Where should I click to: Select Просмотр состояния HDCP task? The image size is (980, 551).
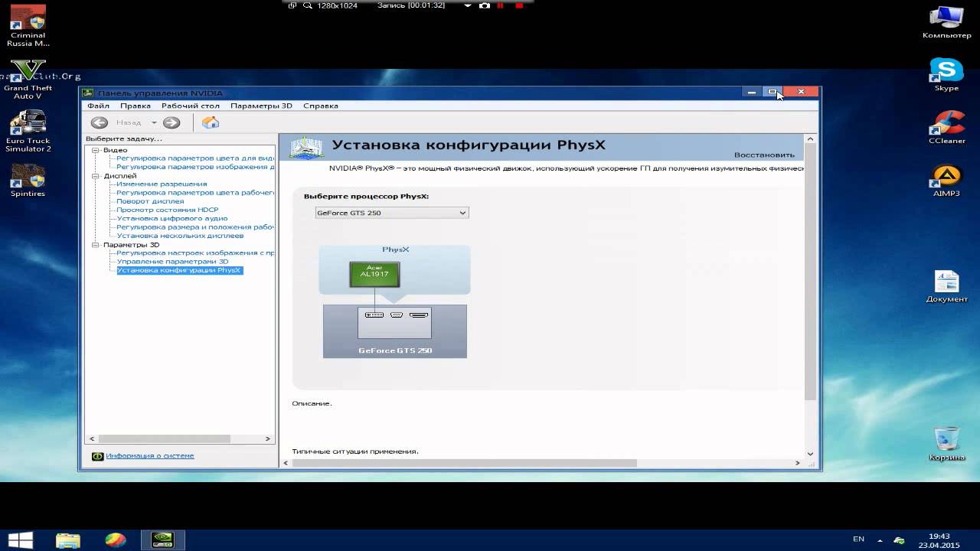(168, 210)
